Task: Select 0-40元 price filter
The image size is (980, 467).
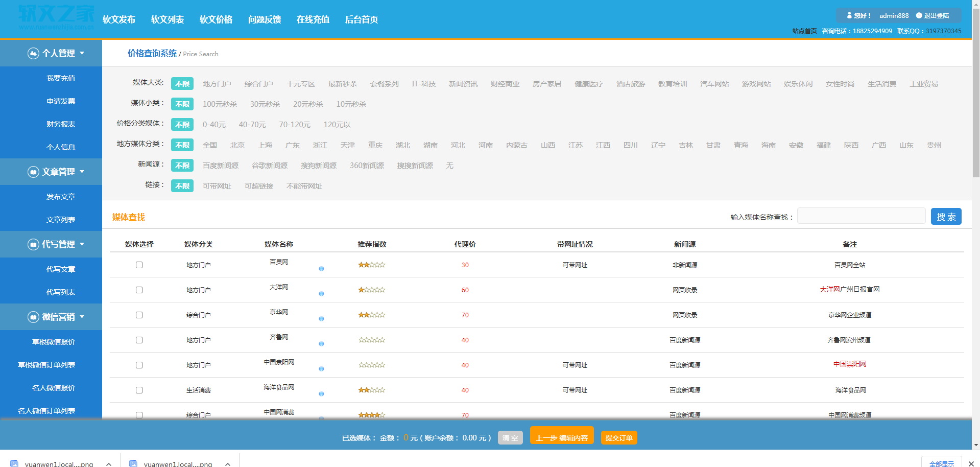Action: (x=214, y=125)
